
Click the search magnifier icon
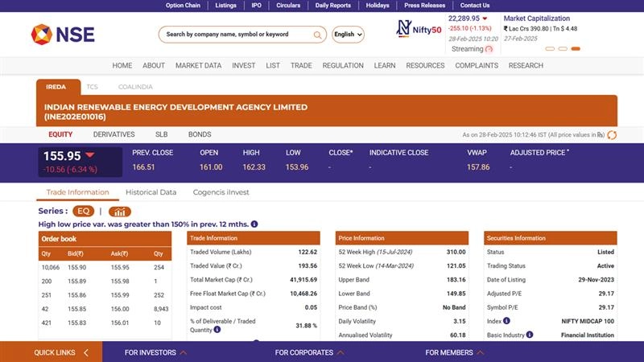click(x=318, y=35)
